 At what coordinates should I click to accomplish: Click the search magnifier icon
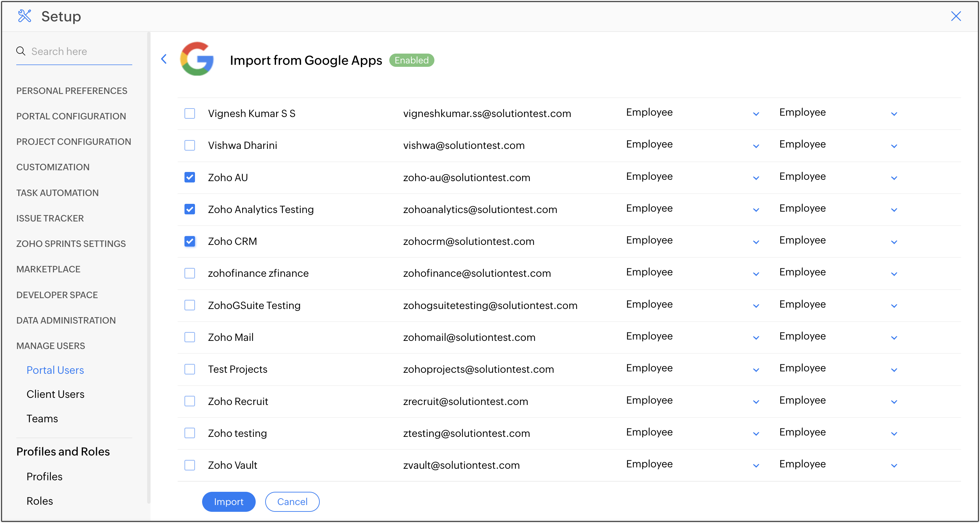point(21,51)
